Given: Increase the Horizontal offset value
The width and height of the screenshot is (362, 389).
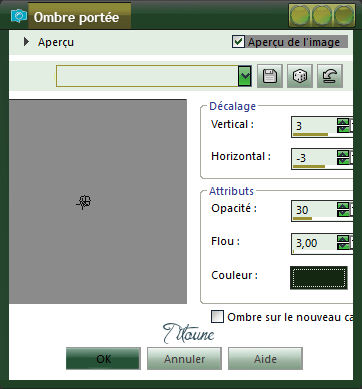Looking at the screenshot, I should [x=343, y=154].
